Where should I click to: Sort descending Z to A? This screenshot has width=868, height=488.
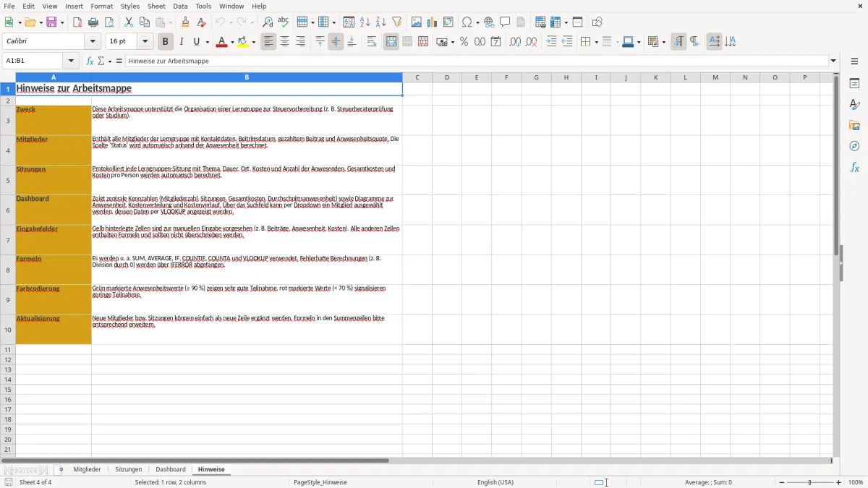[381, 22]
